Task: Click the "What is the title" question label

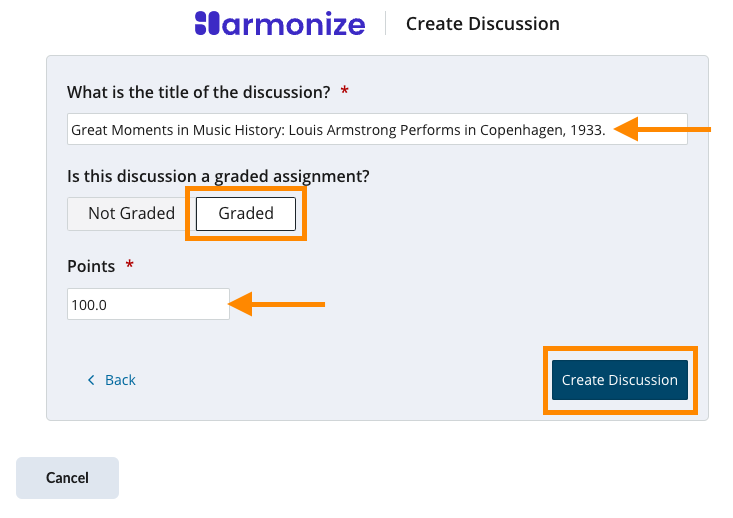Action: tap(198, 92)
